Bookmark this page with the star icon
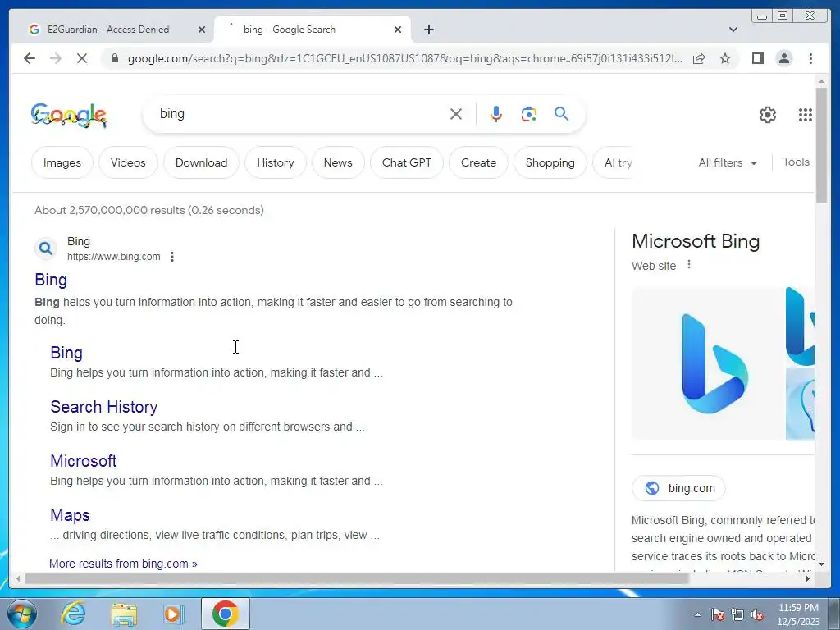 click(x=725, y=58)
